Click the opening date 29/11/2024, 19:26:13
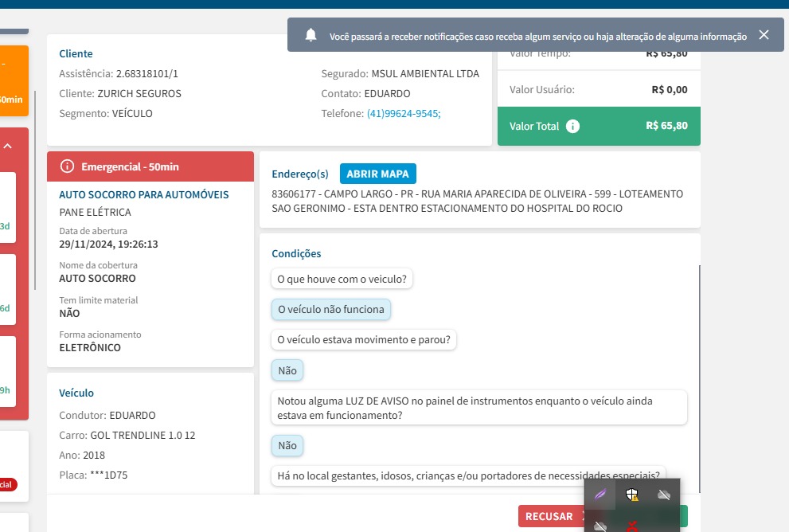Image resolution: width=789 pixels, height=532 pixels. pos(109,244)
